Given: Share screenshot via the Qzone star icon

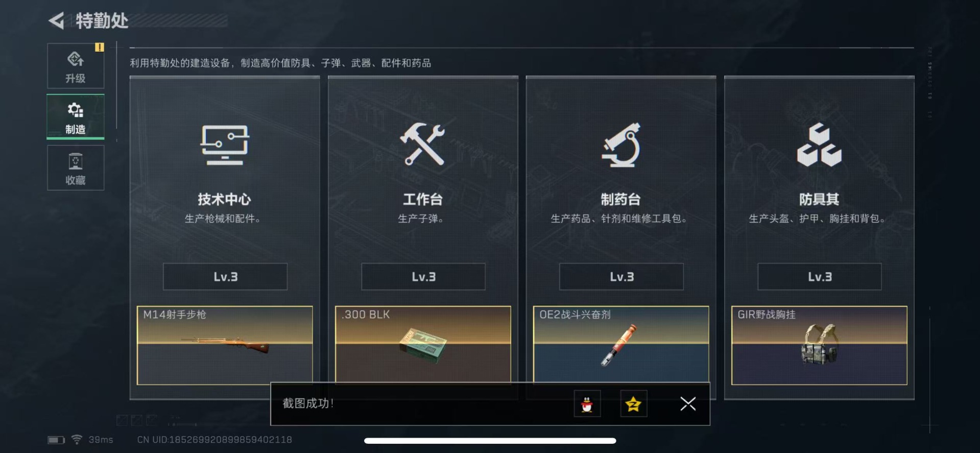Looking at the screenshot, I should point(634,404).
